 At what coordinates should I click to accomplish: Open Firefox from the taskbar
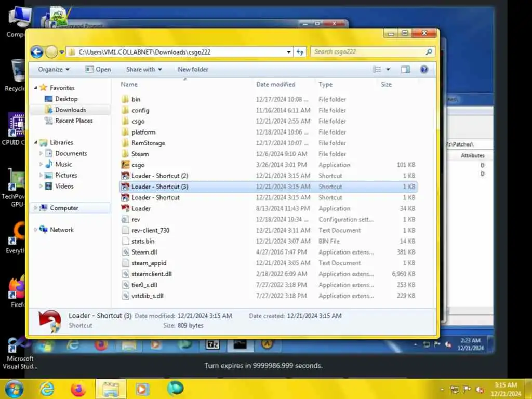pyautogui.click(x=78, y=389)
